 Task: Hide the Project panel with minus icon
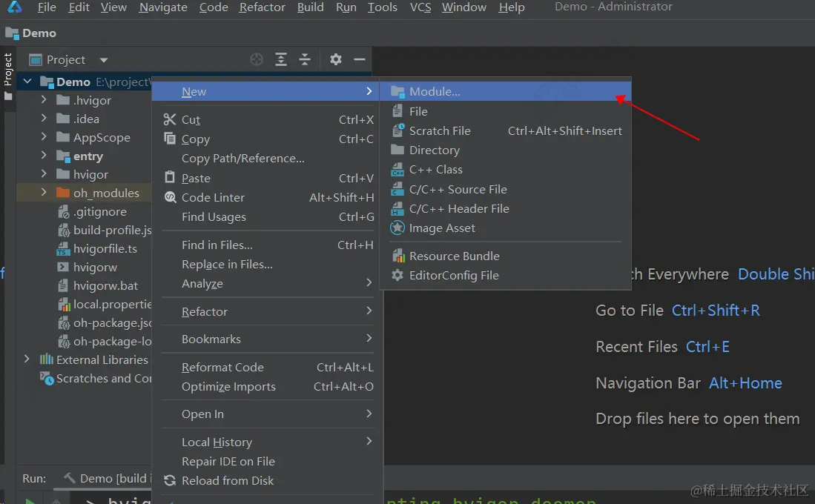point(360,60)
